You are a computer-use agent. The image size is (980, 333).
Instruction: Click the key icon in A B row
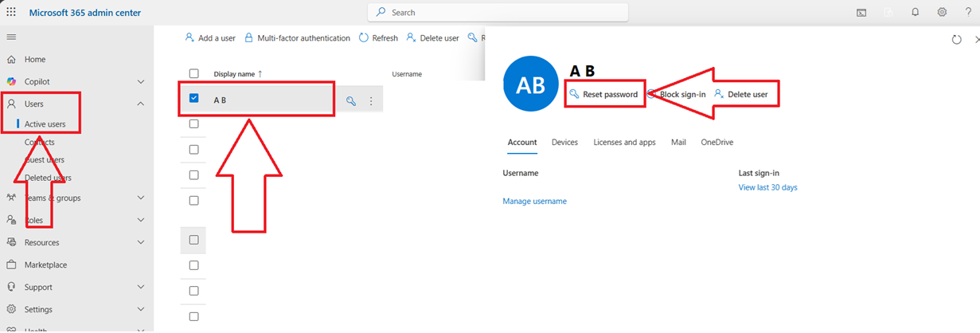351,100
